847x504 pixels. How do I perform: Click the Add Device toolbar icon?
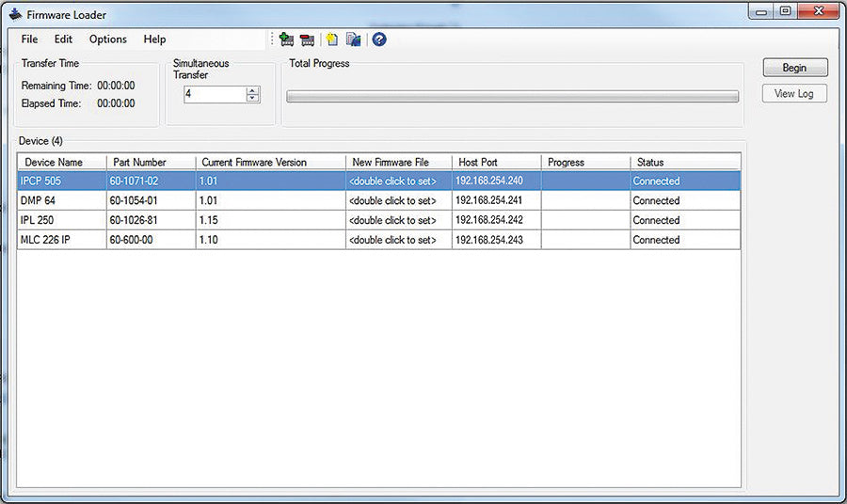pos(286,39)
